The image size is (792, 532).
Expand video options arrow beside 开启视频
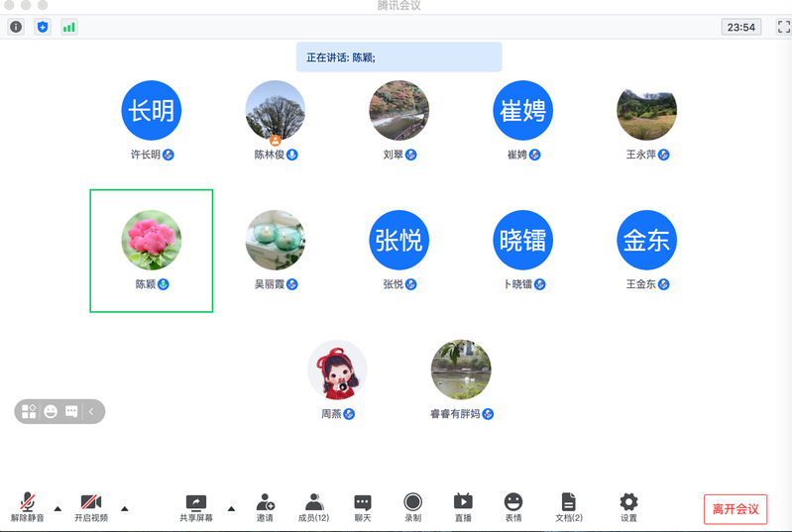point(125,509)
